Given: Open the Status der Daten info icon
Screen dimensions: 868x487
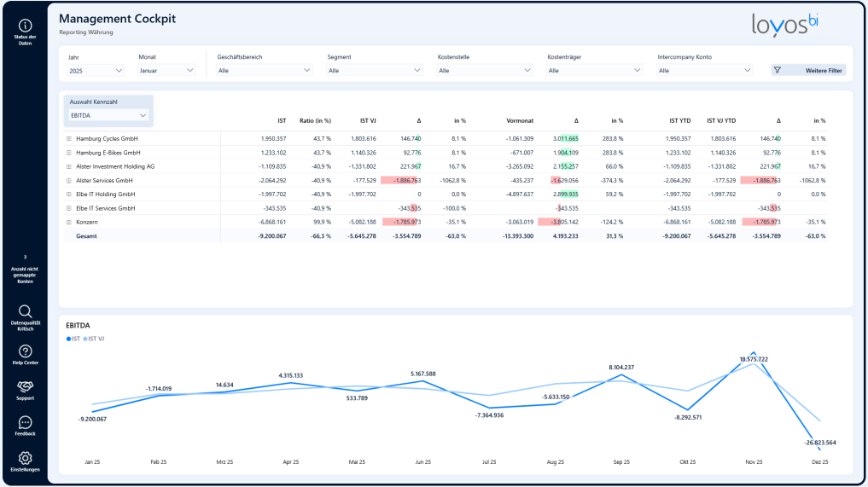Looking at the screenshot, I should tap(25, 26).
